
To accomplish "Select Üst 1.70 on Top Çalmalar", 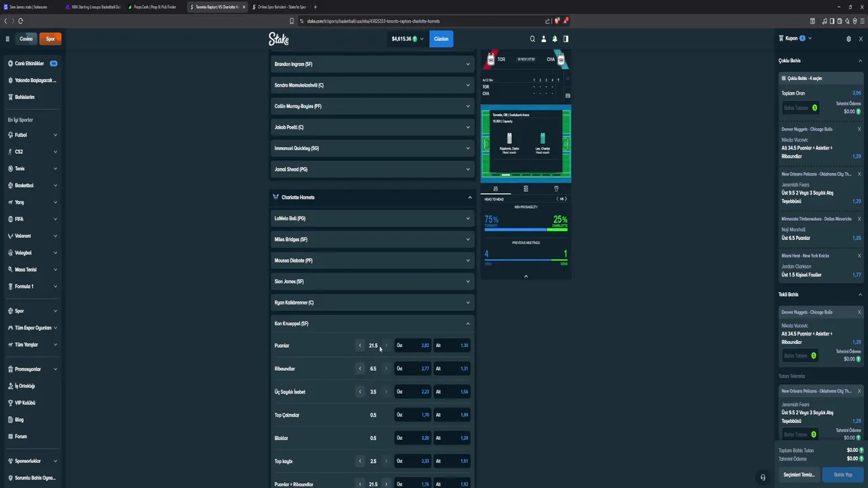I will (x=413, y=415).
